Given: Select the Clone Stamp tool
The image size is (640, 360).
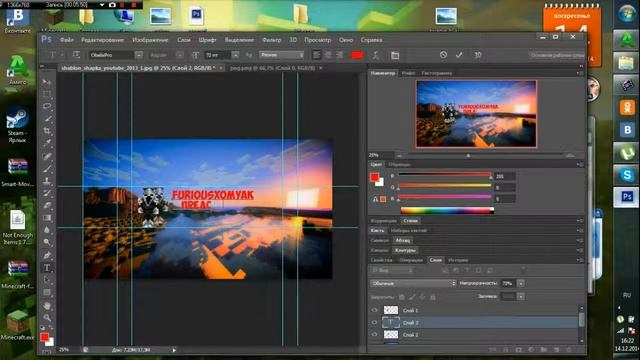Looking at the screenshot, I should [x=47, y=180].
